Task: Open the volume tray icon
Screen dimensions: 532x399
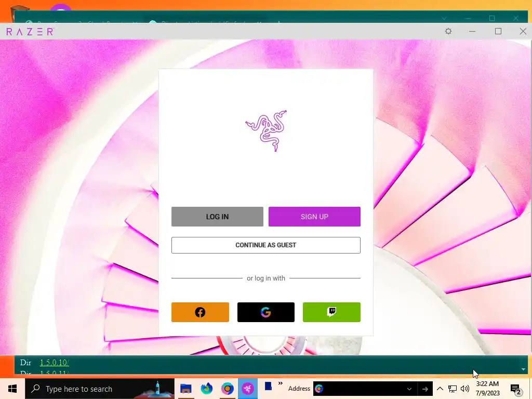Action: [x=465, y=389]
